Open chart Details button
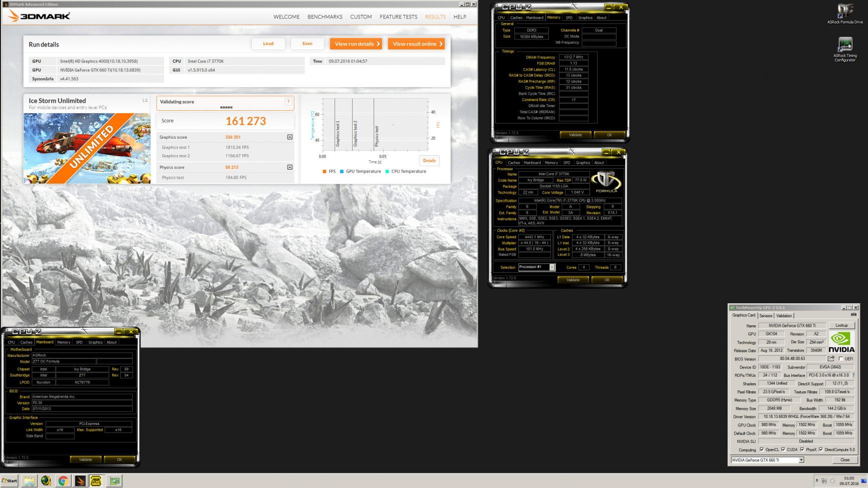The image size is (868, 488). 429,161
